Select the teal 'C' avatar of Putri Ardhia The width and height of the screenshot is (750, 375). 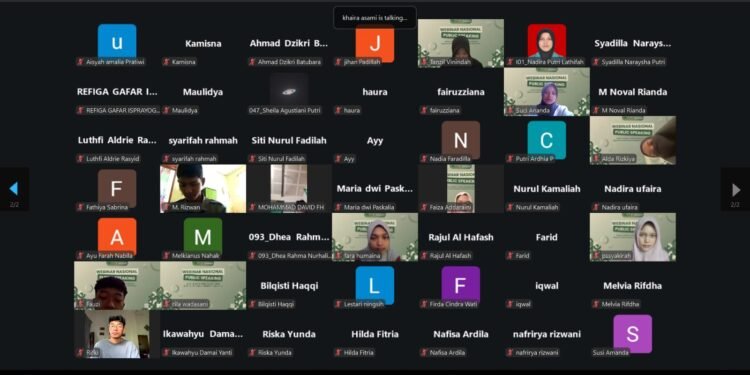click(x=547, y=140)
